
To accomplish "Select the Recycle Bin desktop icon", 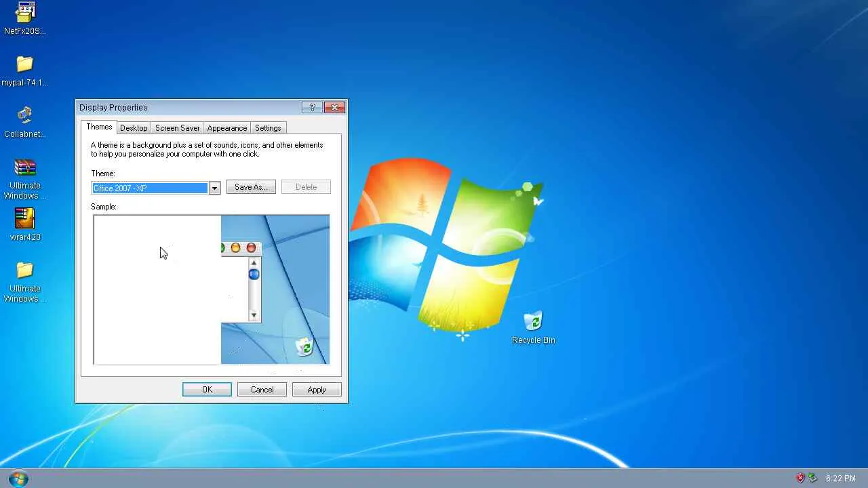I will pyautogui.click(x=534, y=328).
